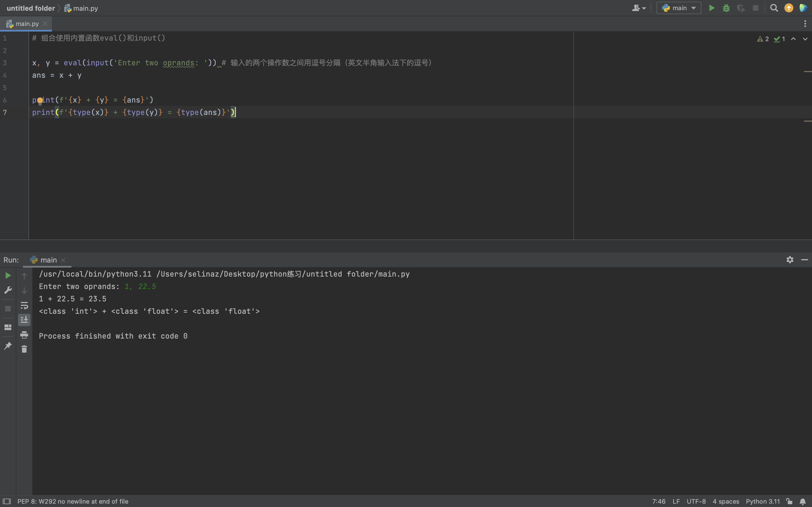Select the main.py editor tab
The image size is (812, 507).
point(27,24)
